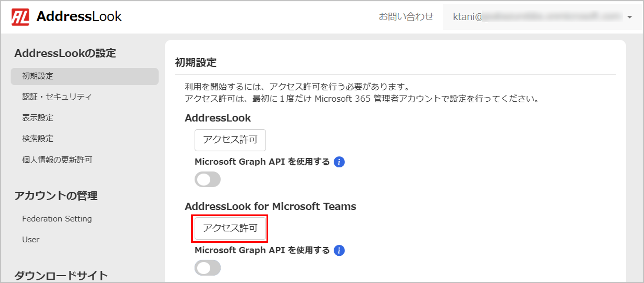Image resolution: width=644 pixels, height=283 pixels.
Task: Go to 表示設定 in the sidebar
Action: (x=38, y=118)
